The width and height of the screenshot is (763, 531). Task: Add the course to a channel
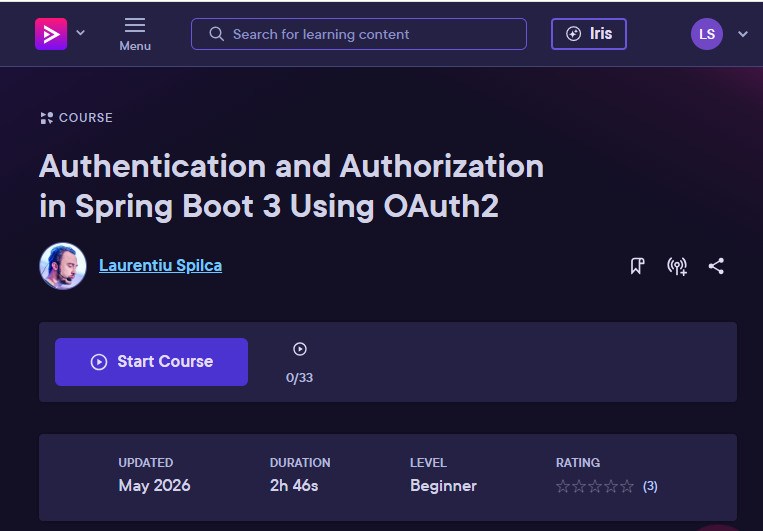click(677, 266)
